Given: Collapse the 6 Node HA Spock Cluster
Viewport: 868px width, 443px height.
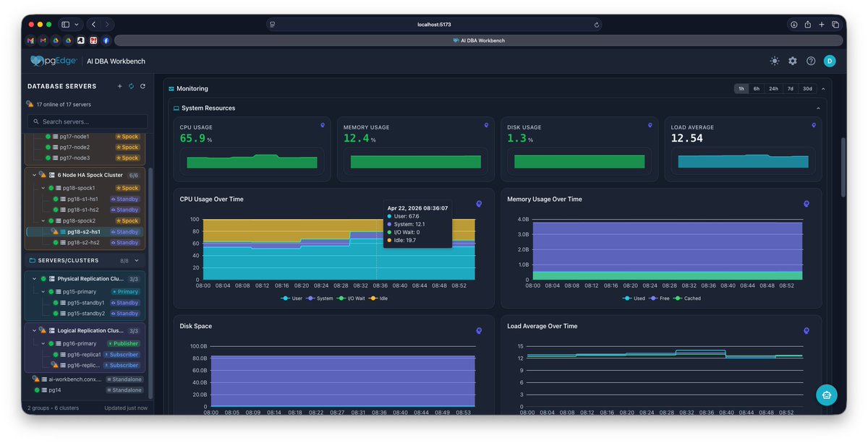Looking at the screenshot, I should (x=34, y=175).
